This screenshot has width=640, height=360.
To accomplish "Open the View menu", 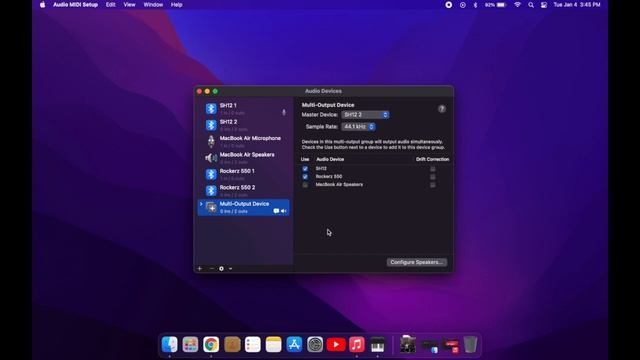I will (129, 5).
